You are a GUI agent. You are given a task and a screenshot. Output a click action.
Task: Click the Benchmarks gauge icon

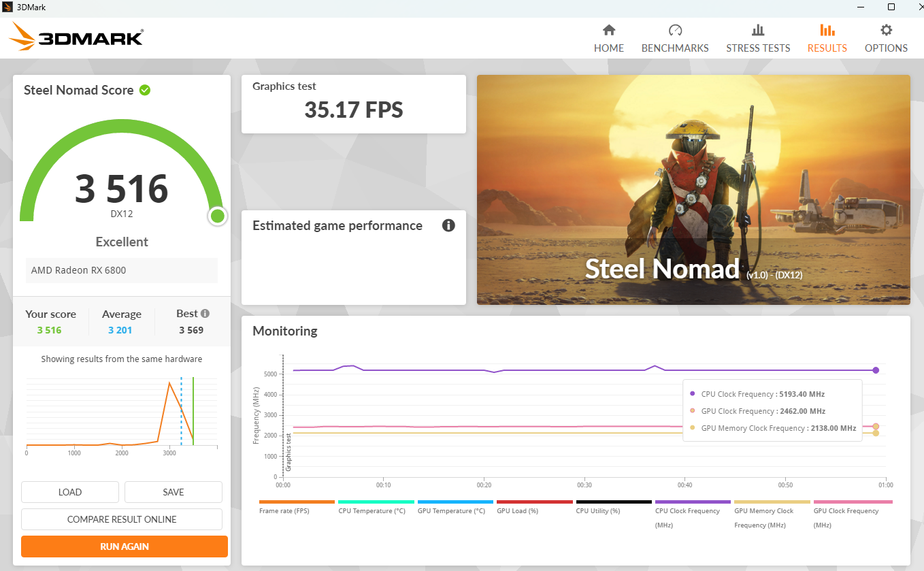pos(675,30)
